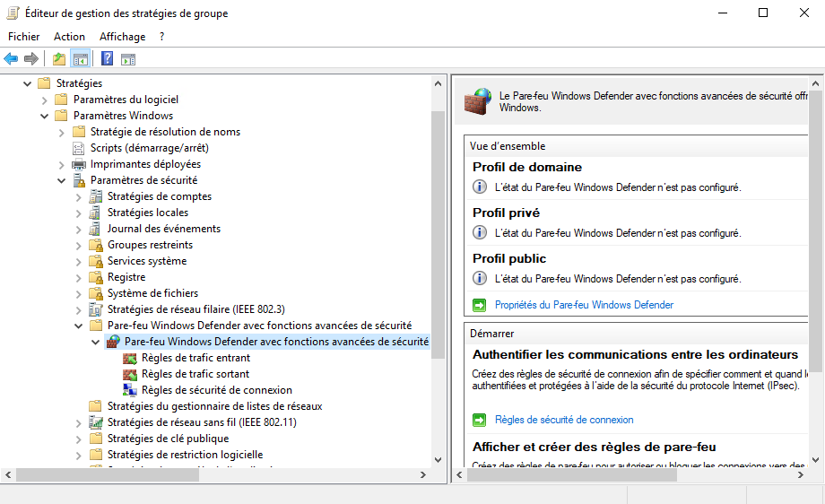The height and width of the screenshot is (504, 825).
Task: Open Règles de sécurité de connexion link in details pane
Action: pos(564,420)
